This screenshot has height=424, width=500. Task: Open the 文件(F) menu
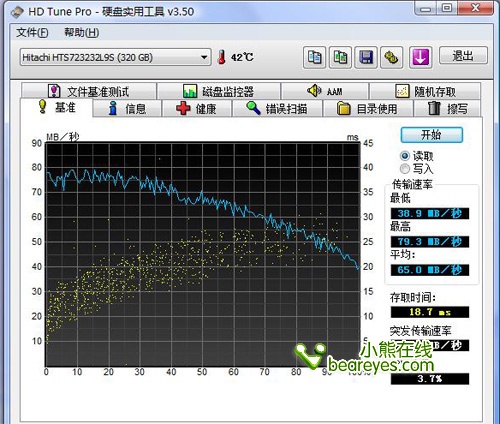[32, 33]
